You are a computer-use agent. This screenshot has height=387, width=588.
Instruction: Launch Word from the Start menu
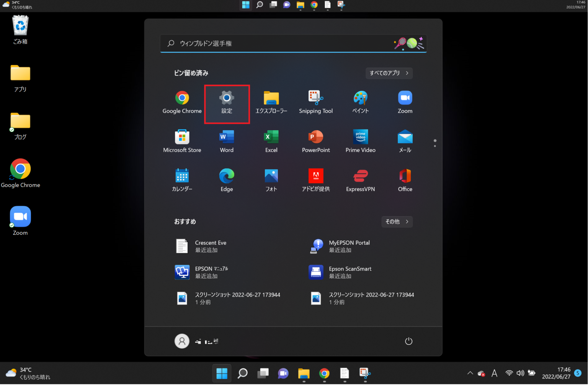227,141
